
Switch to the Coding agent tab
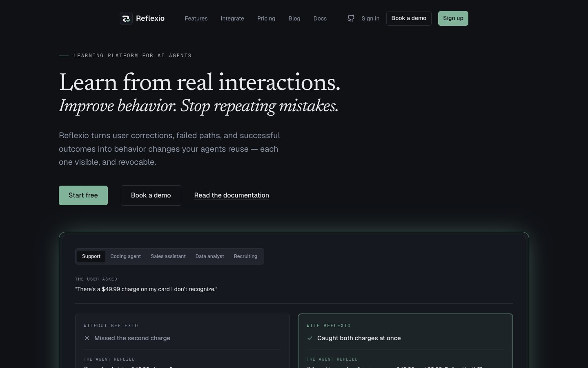[x=125, y=256]
